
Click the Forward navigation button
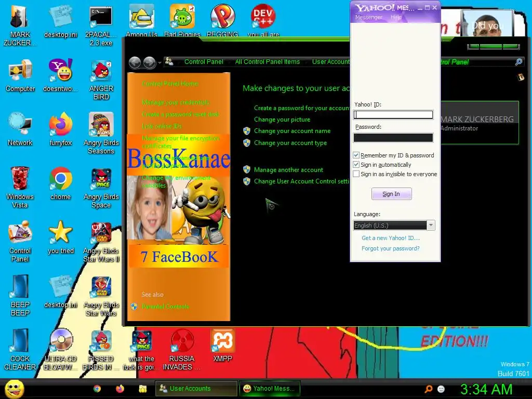click(x=149, y=62)
